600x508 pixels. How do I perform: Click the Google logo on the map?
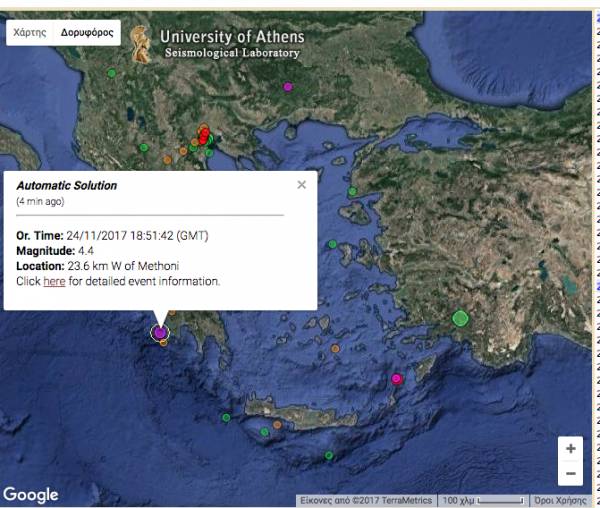tap(31, 495)
